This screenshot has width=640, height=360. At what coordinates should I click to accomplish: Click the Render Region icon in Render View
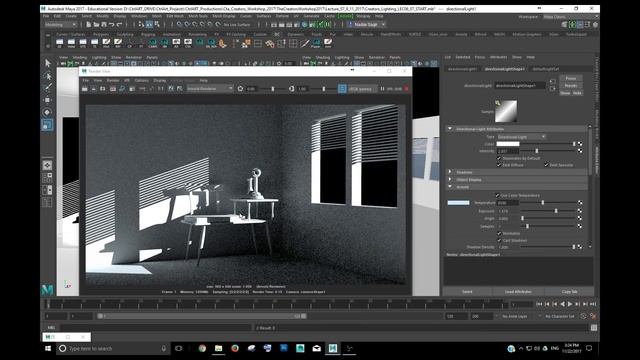pyautogui.click(x=94, y=89)
